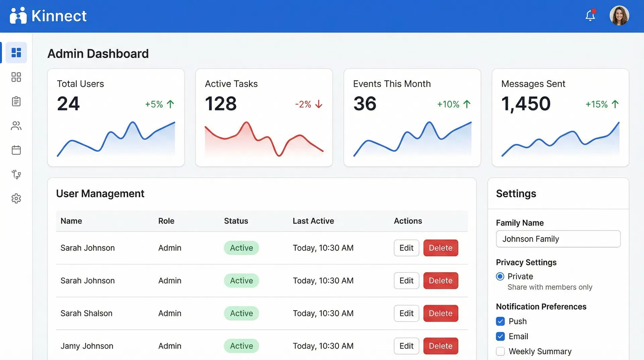This screenshot has width=644, height=360.
Task: Enable the Weekly Summary checkbox
Action: [500, 351]
